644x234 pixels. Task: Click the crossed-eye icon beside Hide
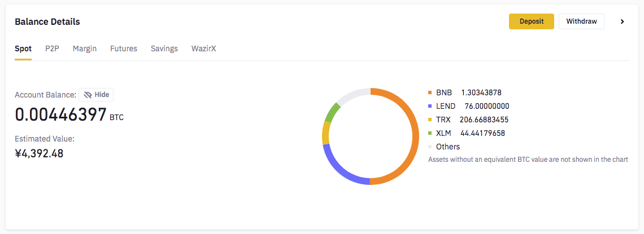point(88,95)
